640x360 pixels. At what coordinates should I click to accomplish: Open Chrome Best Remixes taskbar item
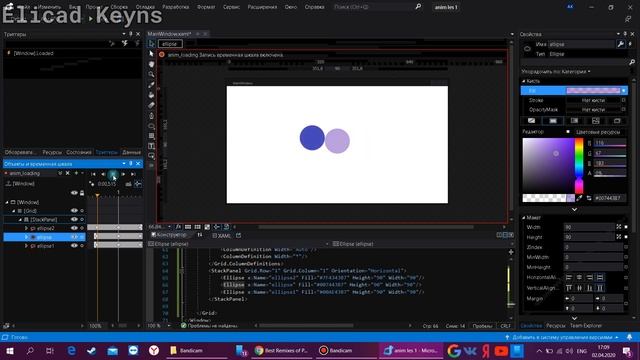coord(282,350)
